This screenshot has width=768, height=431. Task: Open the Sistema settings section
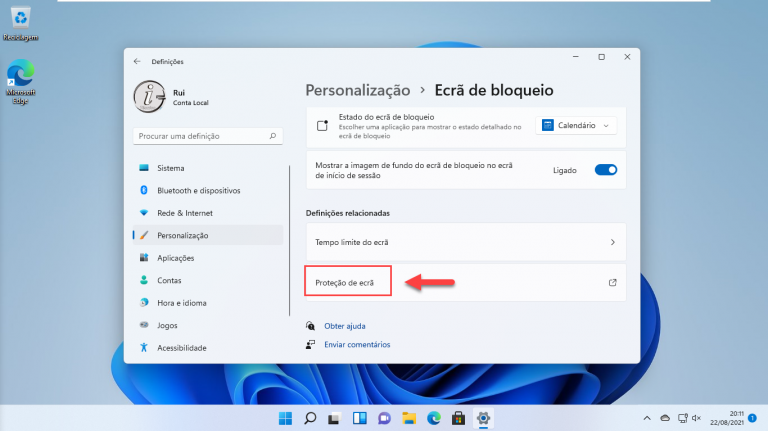[x=208, y=168]
